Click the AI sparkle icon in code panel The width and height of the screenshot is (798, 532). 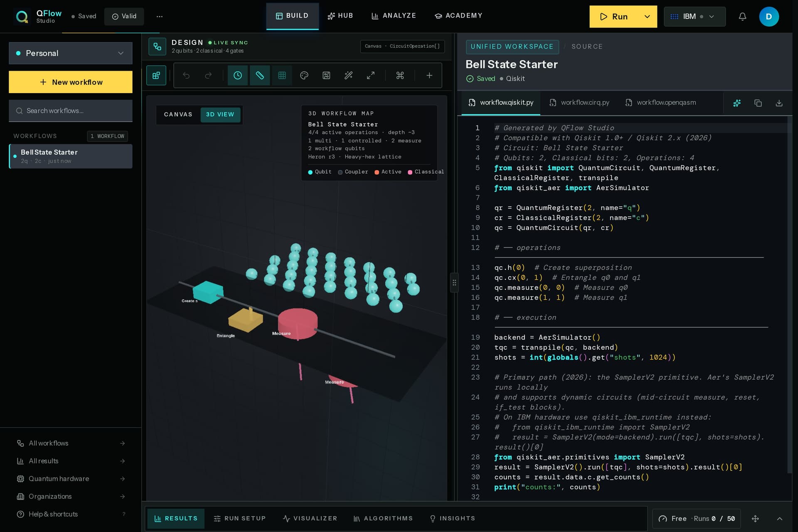737,103
